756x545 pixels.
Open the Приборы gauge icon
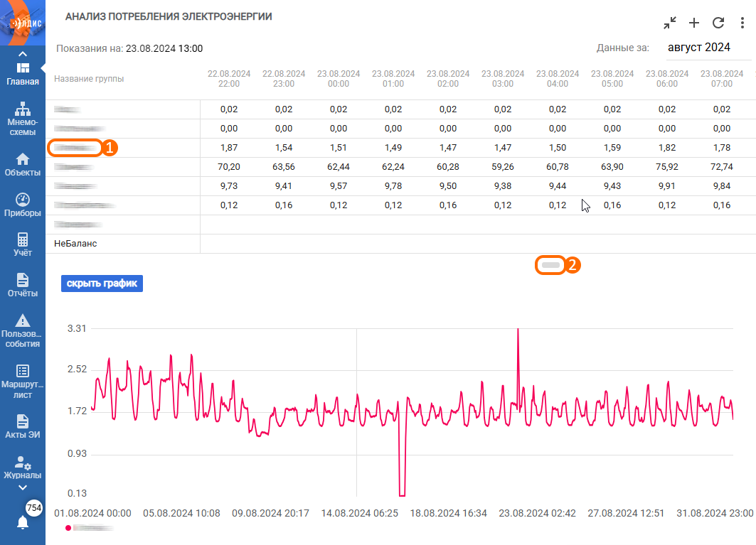(23, 200)
